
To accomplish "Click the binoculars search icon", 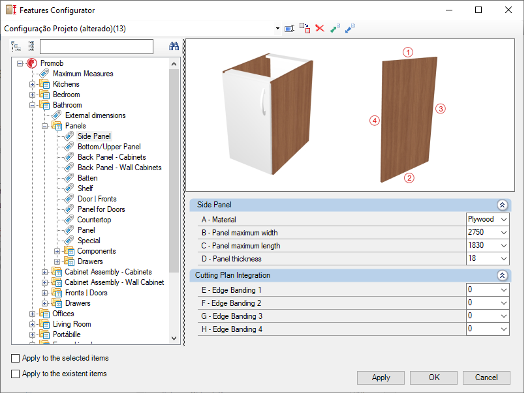I will [174, 46].
